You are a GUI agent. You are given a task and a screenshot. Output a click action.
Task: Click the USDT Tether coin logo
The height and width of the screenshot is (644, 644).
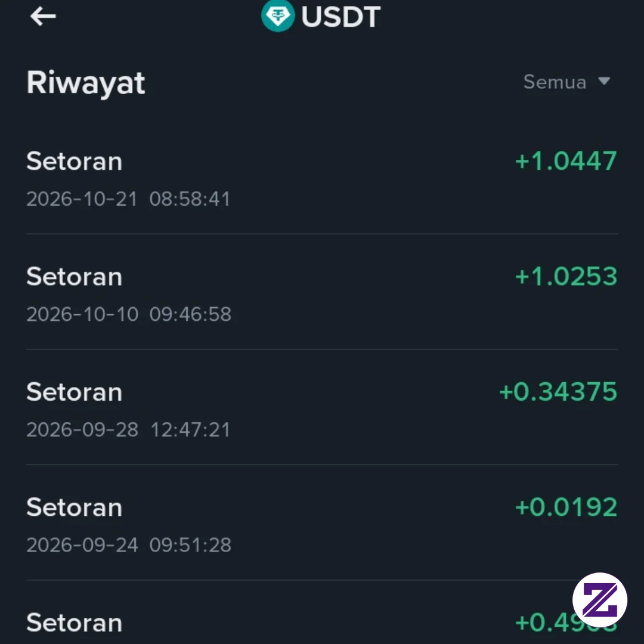(x=278, y=16)
